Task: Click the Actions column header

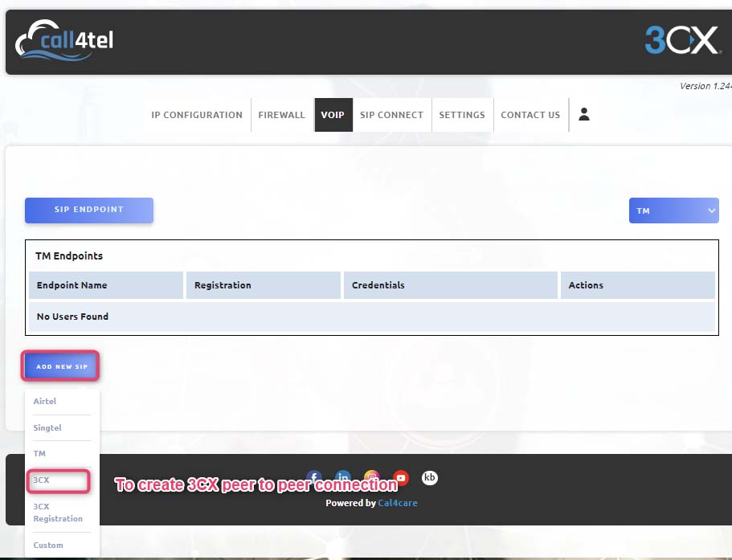Action: coord(638,285)
